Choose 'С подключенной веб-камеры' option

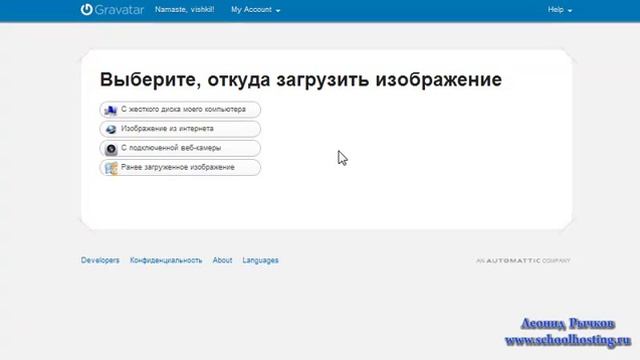(180, 148)
